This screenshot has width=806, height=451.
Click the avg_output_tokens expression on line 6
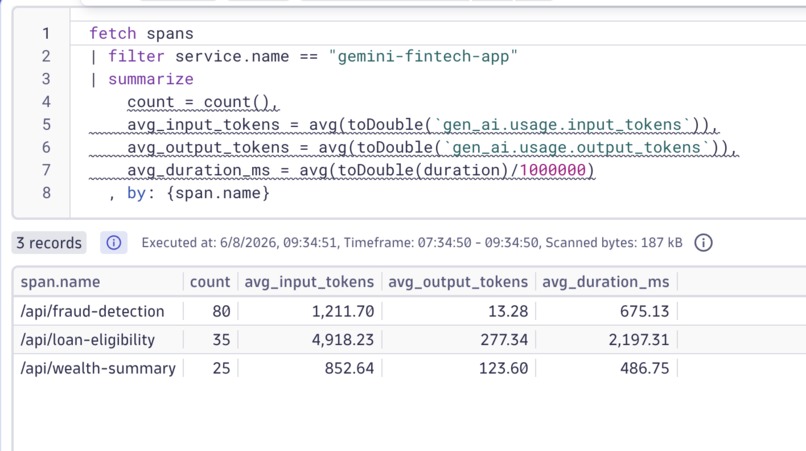(x=432, y=148)
